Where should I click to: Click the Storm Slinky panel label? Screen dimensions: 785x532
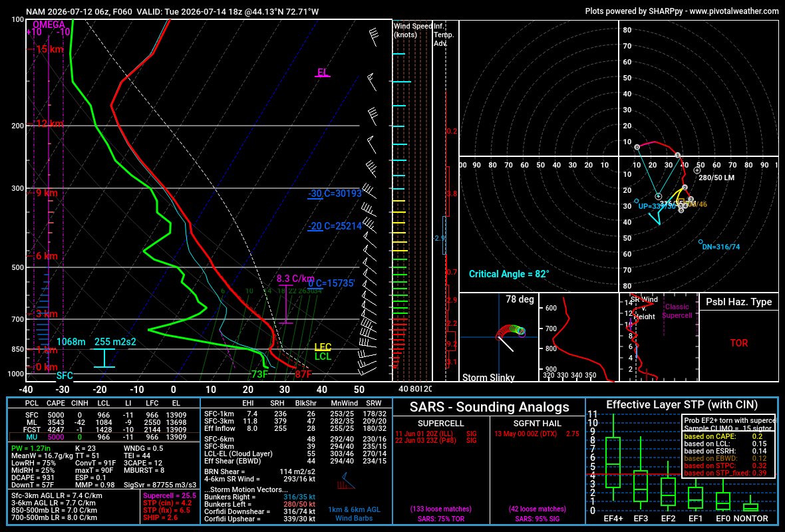click(x=488, y=377)
